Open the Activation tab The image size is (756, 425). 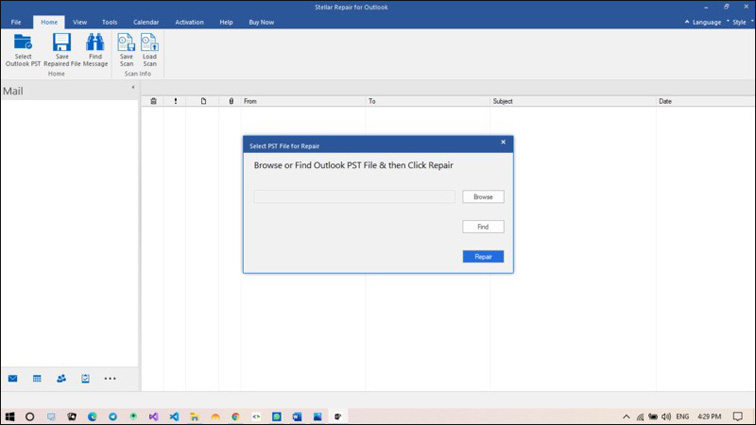pos(189,22)
